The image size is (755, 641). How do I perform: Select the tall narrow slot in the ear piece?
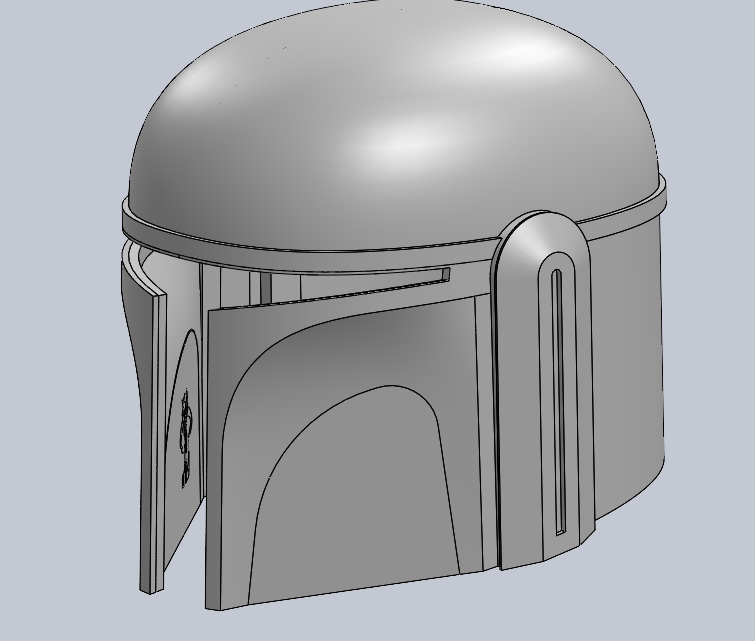559,403
